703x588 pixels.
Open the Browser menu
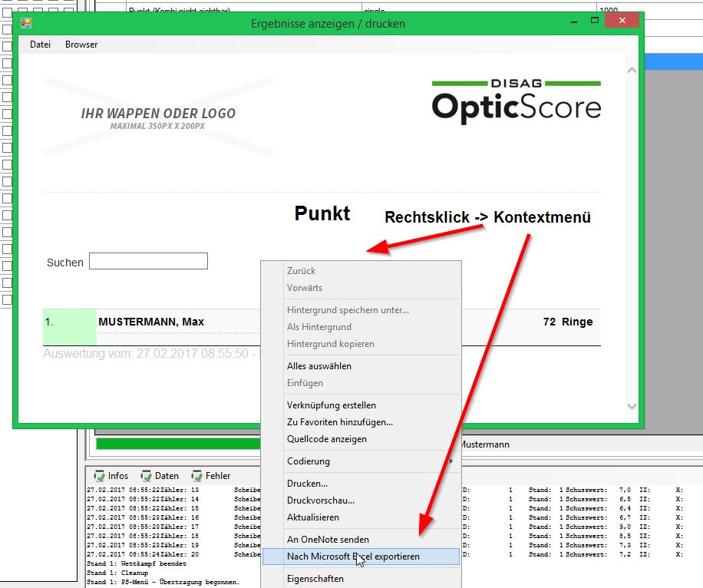[81, 45]
